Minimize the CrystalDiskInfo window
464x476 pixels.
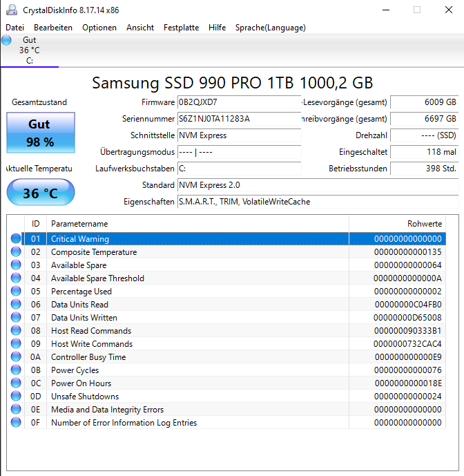pos(386,10)
